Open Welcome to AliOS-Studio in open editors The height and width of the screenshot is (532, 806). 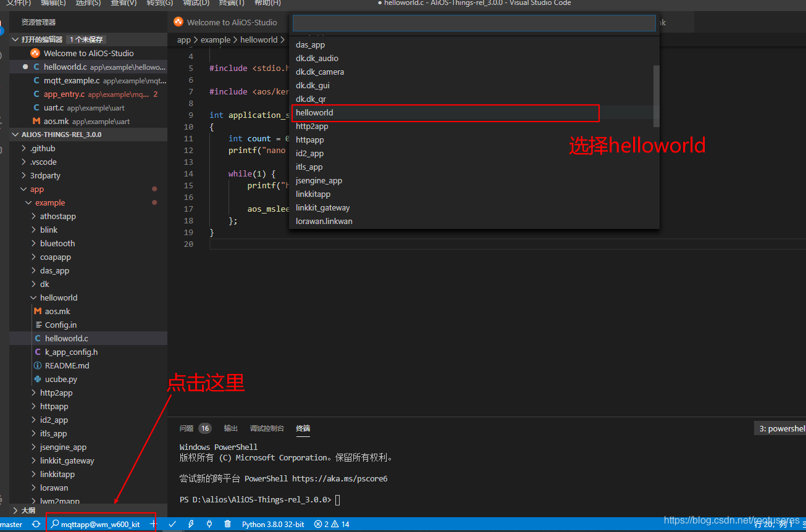pyautogui.click(x=88, y=53)
